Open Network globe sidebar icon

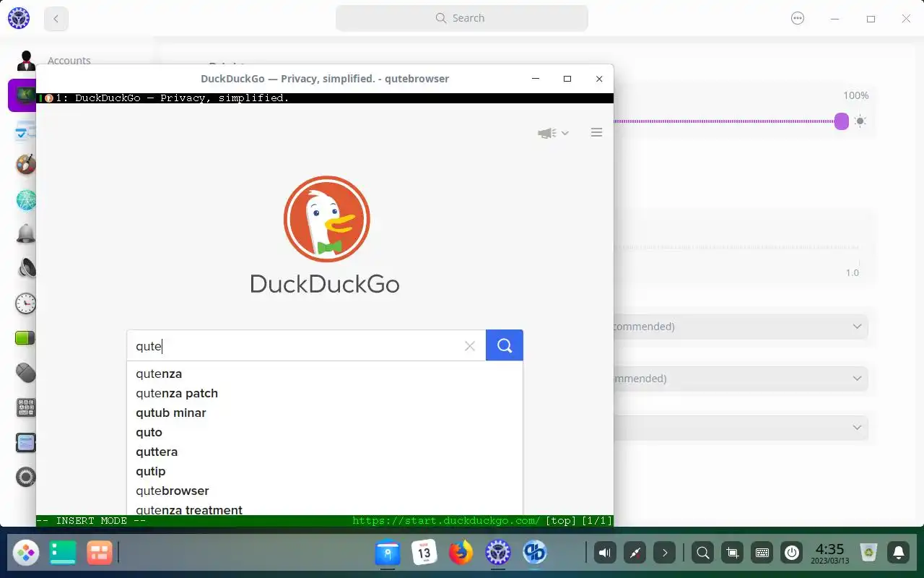(x=26, y=199)
